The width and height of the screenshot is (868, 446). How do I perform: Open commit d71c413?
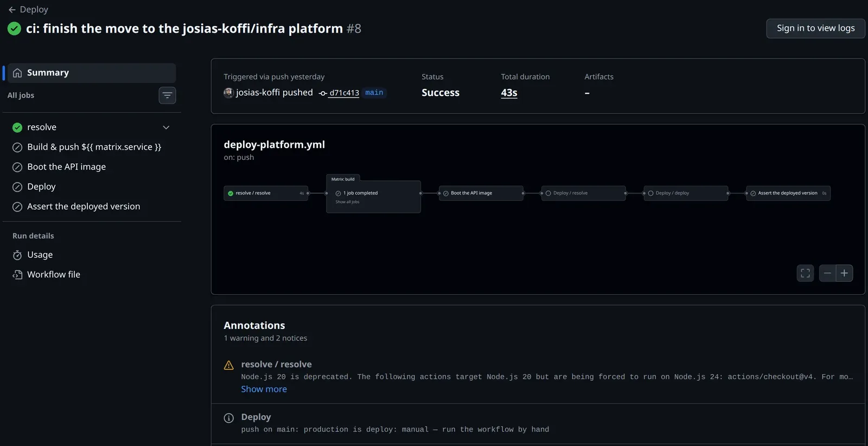click(x=344, y=93)
